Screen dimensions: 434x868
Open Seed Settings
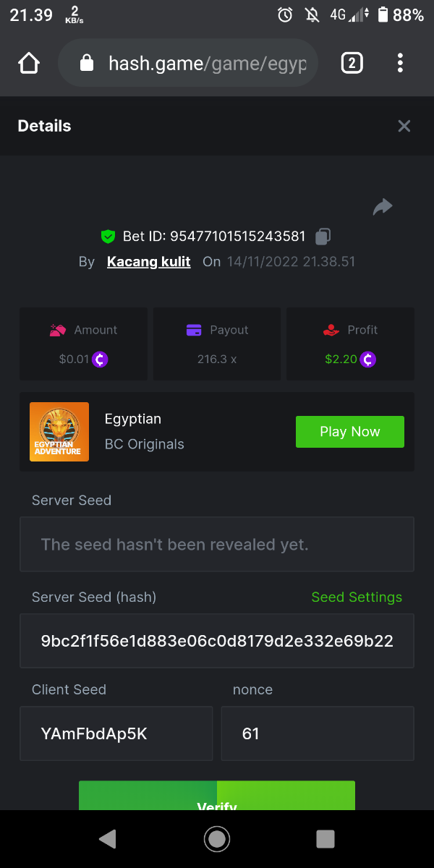[x=356, y=597]
